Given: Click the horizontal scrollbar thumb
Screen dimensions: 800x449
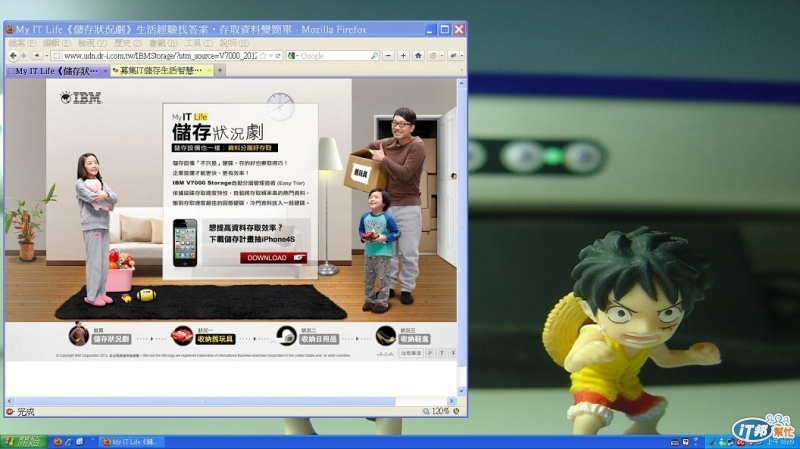Looking at the screenshot, I should [x=205, y=401].
